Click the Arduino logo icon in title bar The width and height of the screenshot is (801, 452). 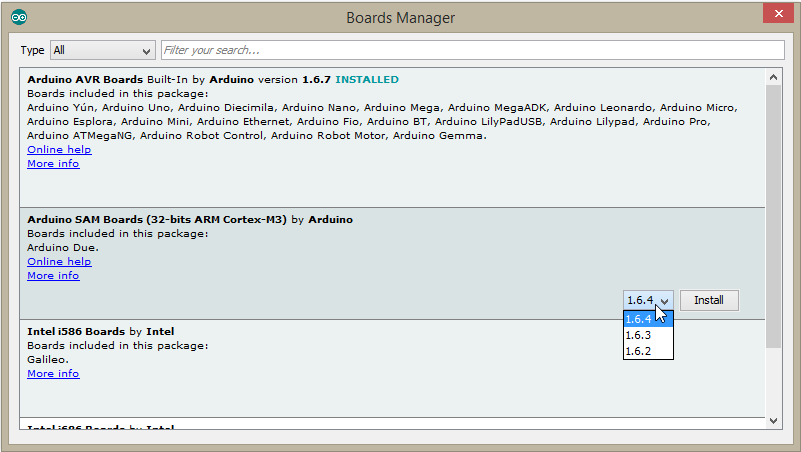tap(19, 17)
